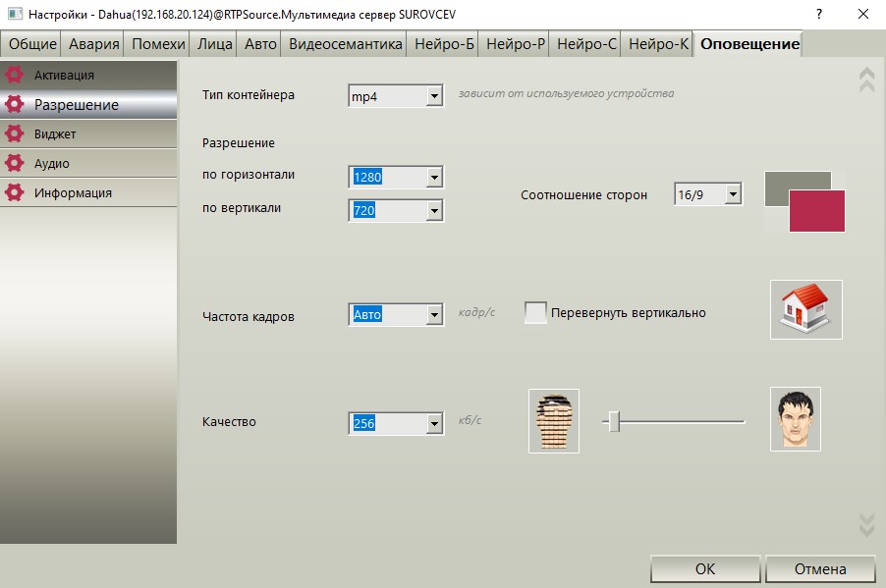This screenshot has height=588, width=886.
Task: Open the Информация section
Action: pos(88,192)
